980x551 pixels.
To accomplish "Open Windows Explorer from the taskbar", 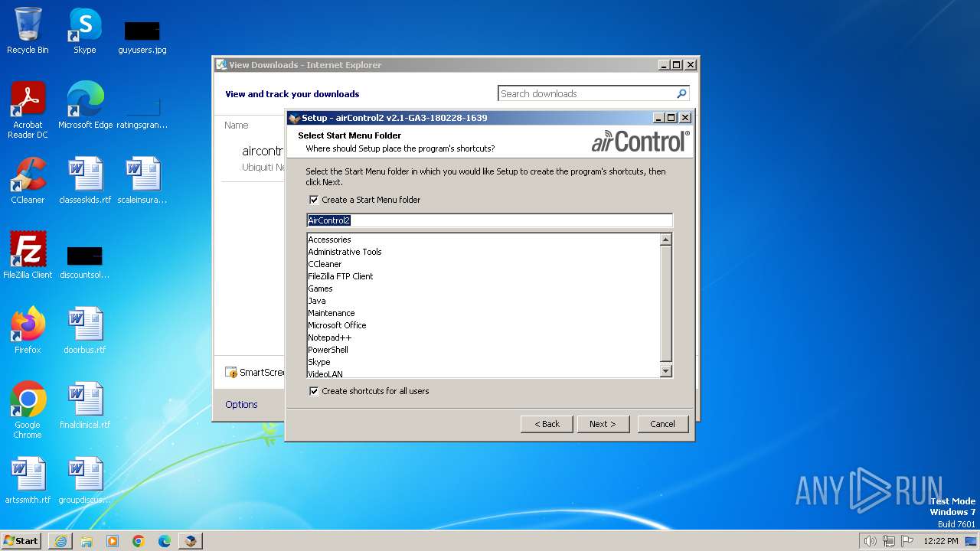I will pyautogui.click(x=87, y=541).
